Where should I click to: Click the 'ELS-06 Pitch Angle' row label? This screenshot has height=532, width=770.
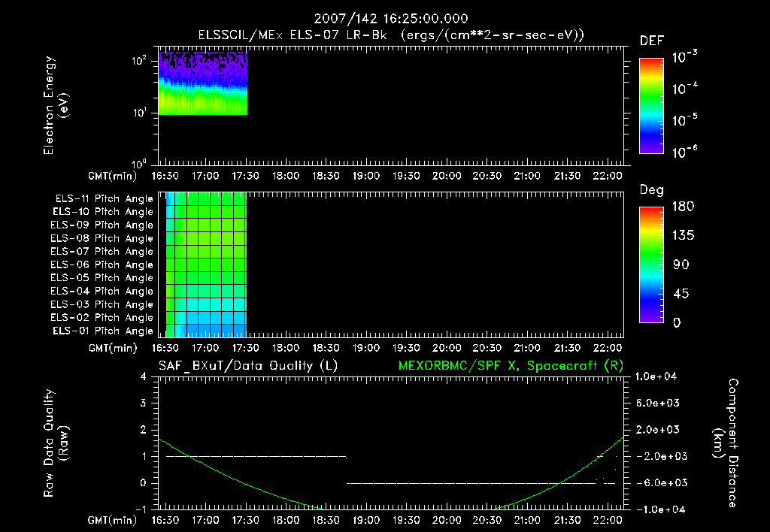tap(102, 265)
